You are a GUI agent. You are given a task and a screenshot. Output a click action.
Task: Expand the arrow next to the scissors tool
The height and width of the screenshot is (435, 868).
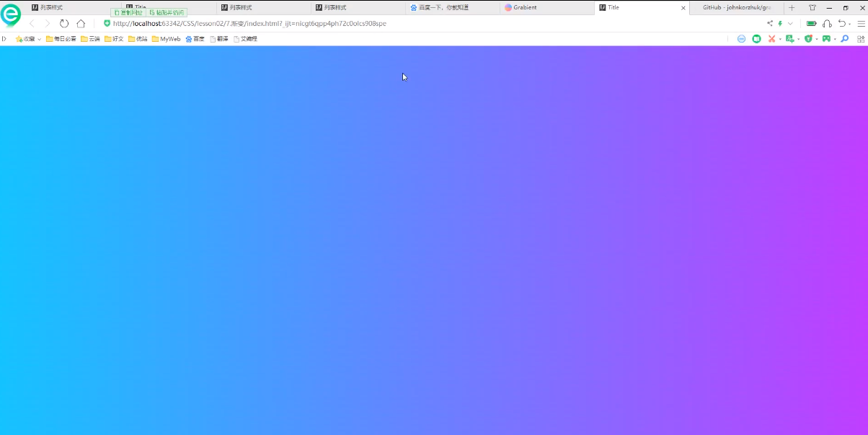pos(780,39)
